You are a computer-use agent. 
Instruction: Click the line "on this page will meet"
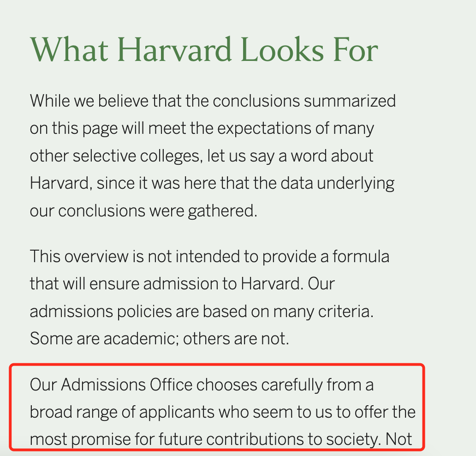click(x=202, y=128)
